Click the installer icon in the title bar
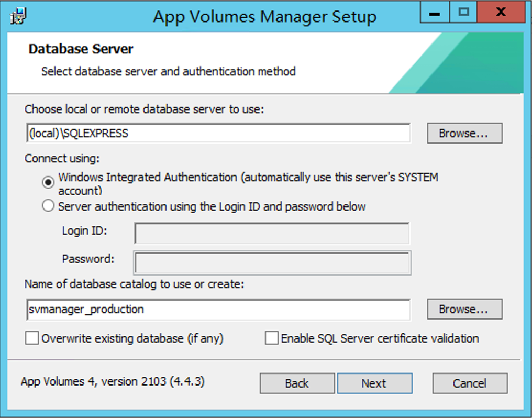This screenshot has height=418, width=532. (19, 16)
